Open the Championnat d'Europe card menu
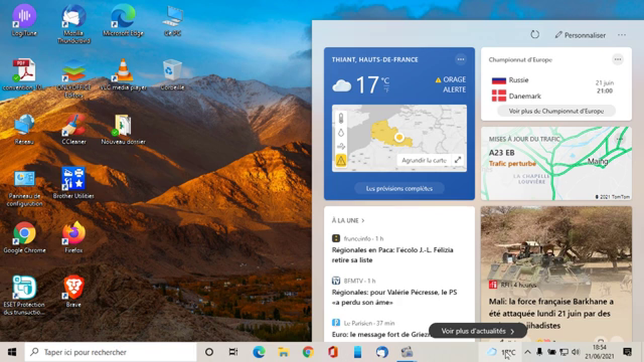The image size is (644, 362). point(618,59)
